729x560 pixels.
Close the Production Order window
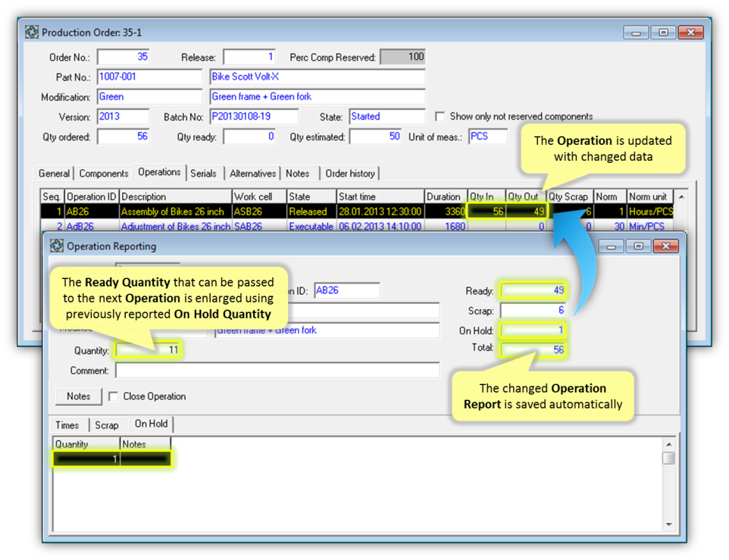coord(690,33)
